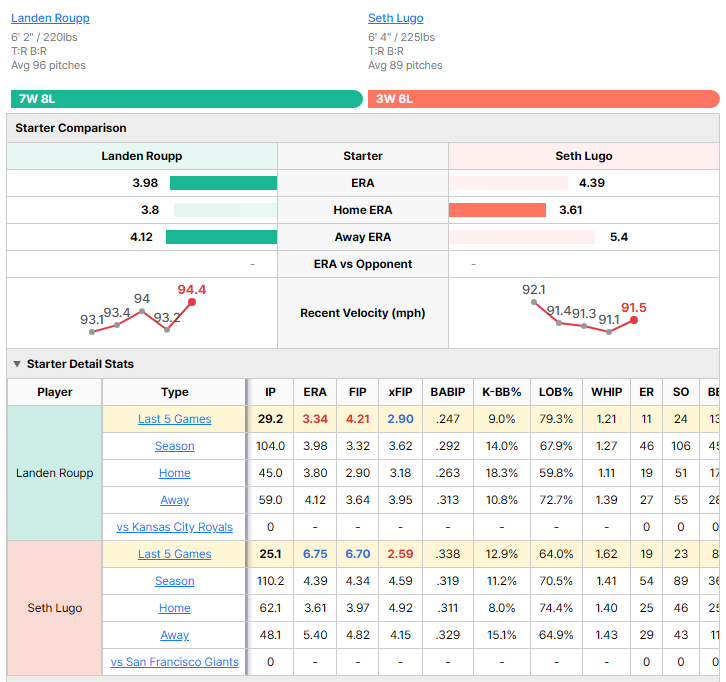
Task: Click Roupp's 4.21 Last 5 Games FIP
Action: point(357,419)
